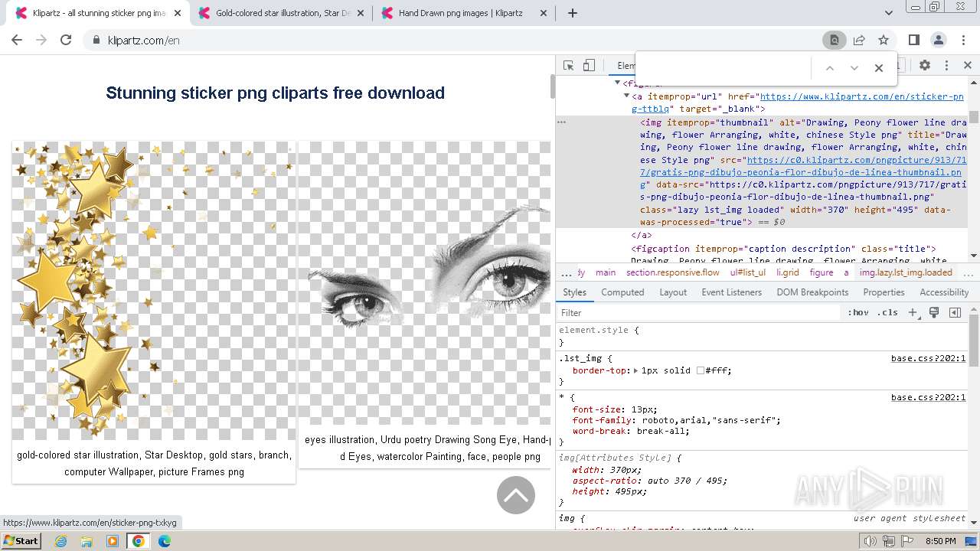This screenshot has height=551, width=980.
Task: Toggle rendering emulations paintbrush icon
Action: pyautogui.click(x=934, y=313)
